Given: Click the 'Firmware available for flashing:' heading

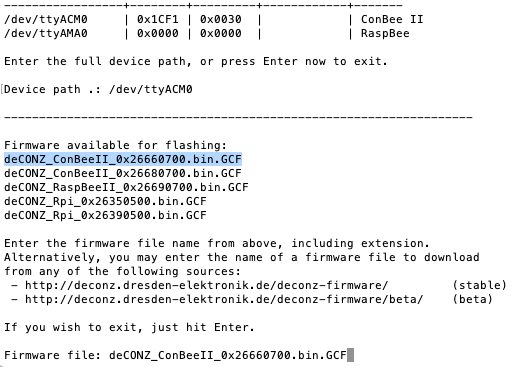Looking at the screenshot, I should (x=116, y=145).
